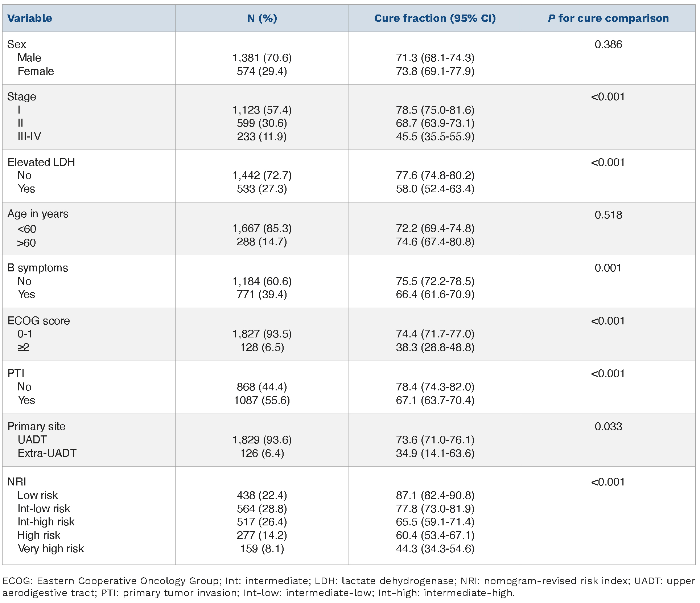Click the N (%) column header
Image resolution: width=700 pixels, height=603 pixels.
click(x=262, y=18)
